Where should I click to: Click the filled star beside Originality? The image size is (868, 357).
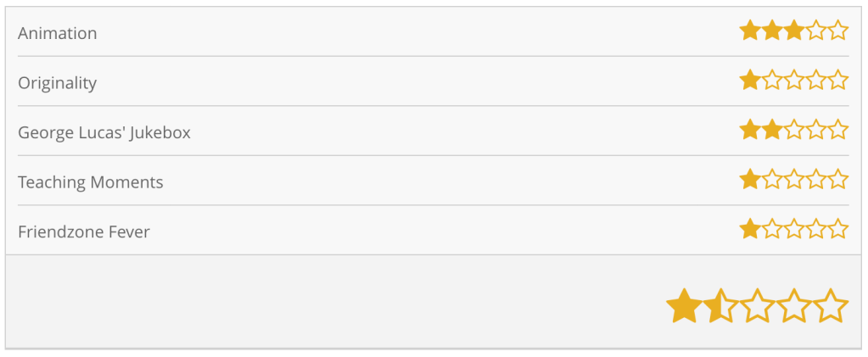click(749, 81)
